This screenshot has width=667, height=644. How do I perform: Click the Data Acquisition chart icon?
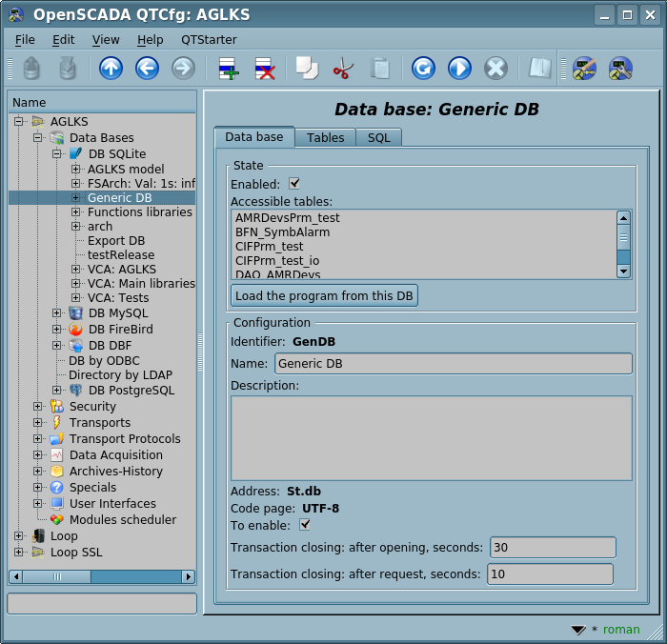point(56,454)
